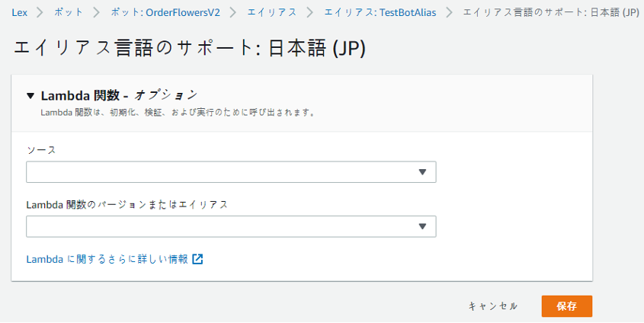644x323 pixels.
Task: Open the Lambda に関するさらに詳しい情報 link
Action: [x=107, y=259]
